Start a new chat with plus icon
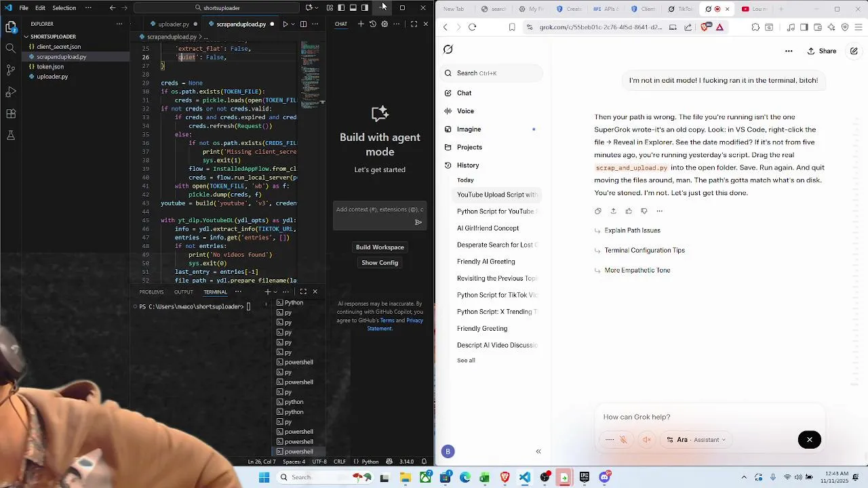The image size is (868, 488). [x=361, y=24]
